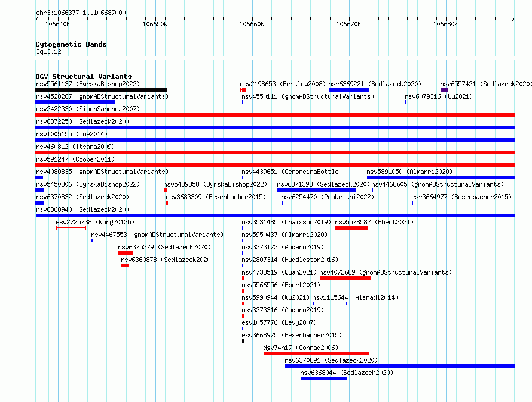Viewport: 532px width, 402px height.
Task: Select nsv4072689 (gnomADStructuralVariants) label
Action: (386, 272)
